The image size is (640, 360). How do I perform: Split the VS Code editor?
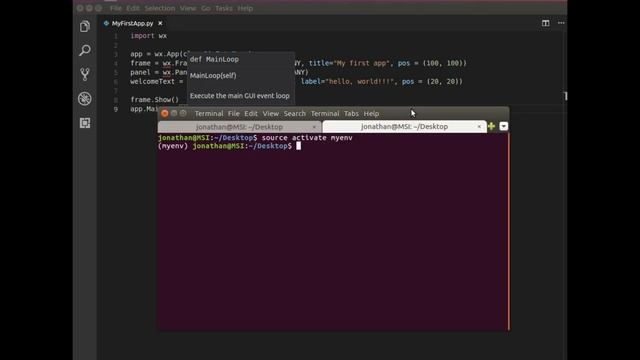545,23
